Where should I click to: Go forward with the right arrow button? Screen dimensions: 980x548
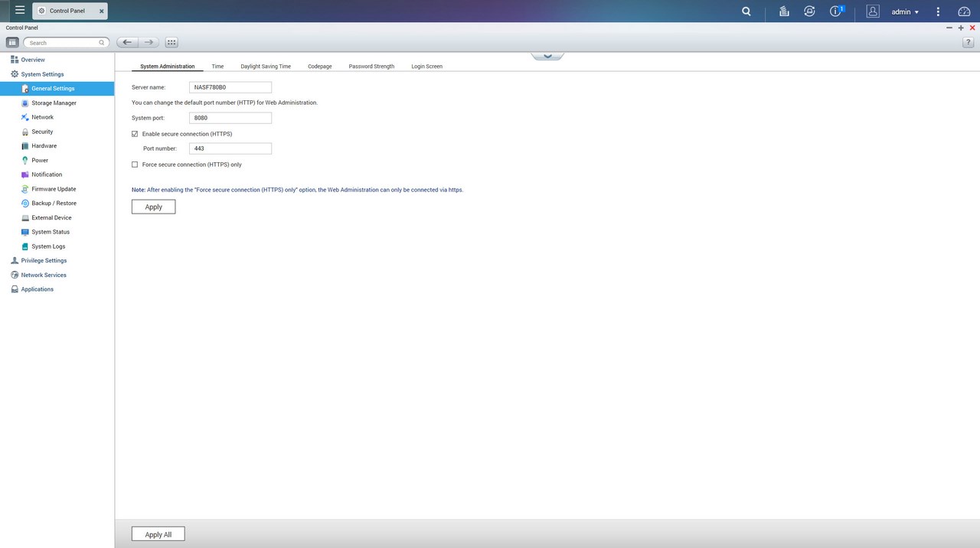coord(149,43)
